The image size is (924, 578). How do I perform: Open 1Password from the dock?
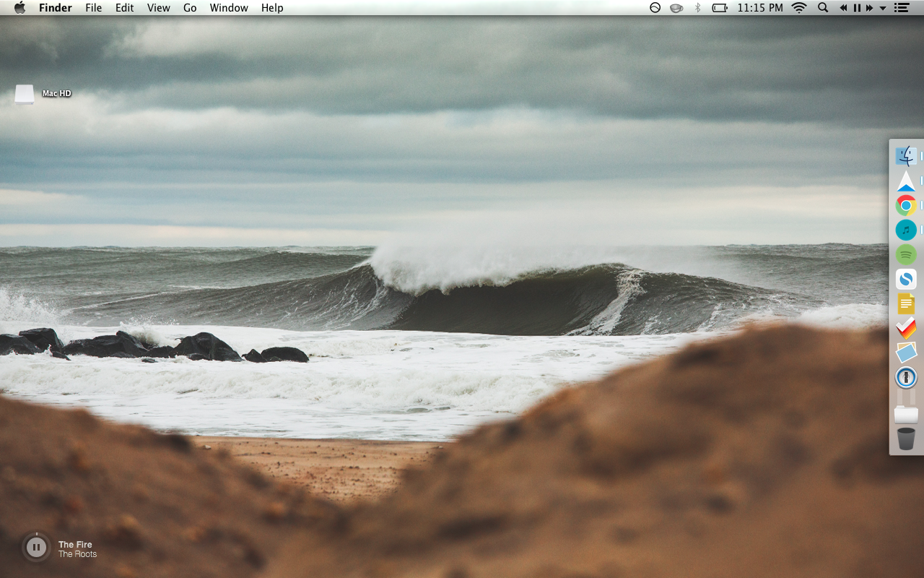pyautogui.click(x=906, y=377)
